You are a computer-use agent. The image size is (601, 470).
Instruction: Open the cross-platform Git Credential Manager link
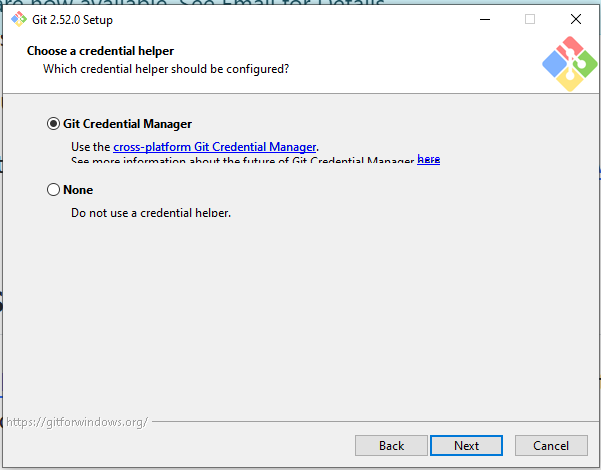coord(215,147)
